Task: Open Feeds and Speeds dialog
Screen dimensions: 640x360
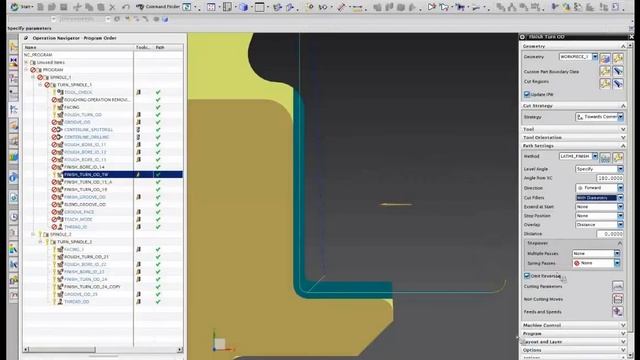Action: tap(618, 311)
